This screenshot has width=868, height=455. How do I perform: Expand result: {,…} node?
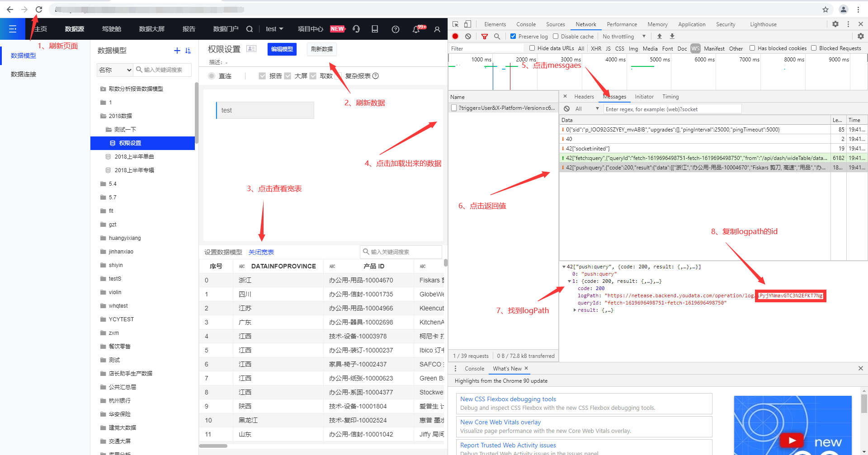click(x=575, y=310)
